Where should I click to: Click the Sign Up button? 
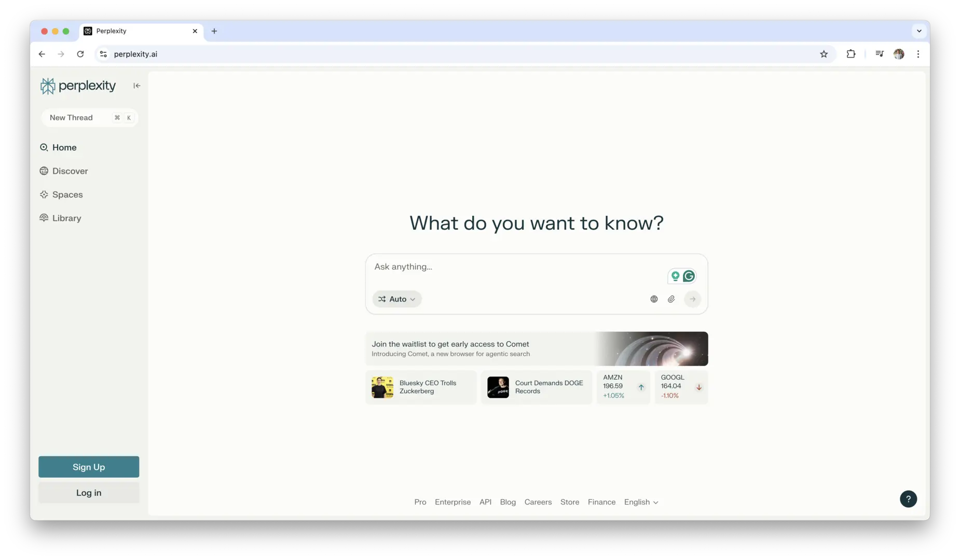(89, 467)
